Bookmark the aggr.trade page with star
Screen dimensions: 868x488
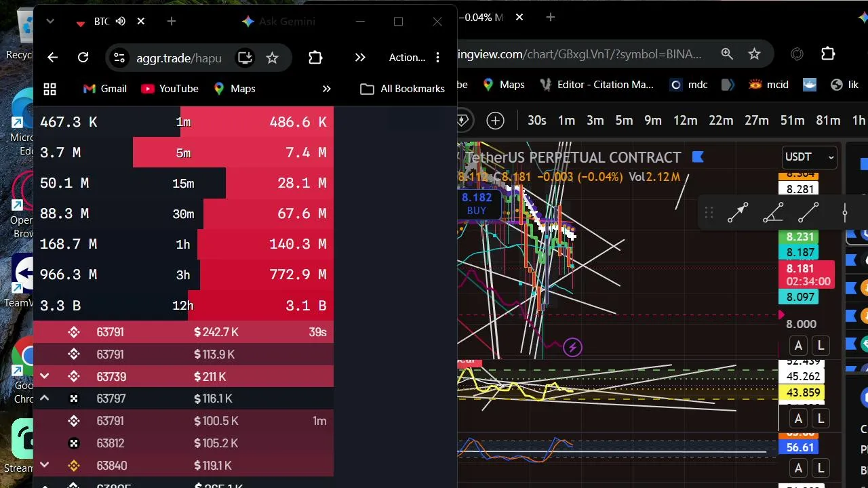[x=272, y=58]
